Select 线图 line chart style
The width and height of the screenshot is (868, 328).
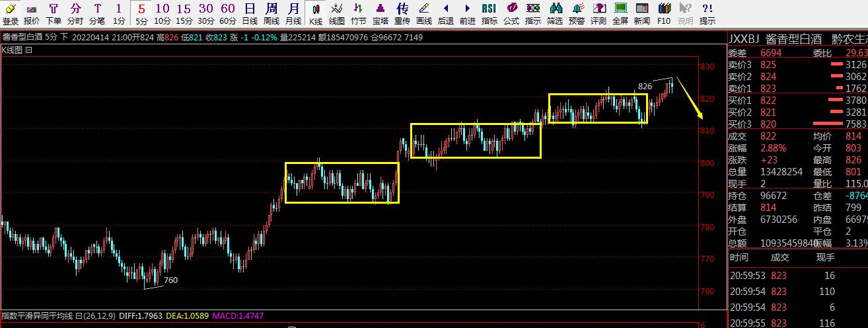337,13
